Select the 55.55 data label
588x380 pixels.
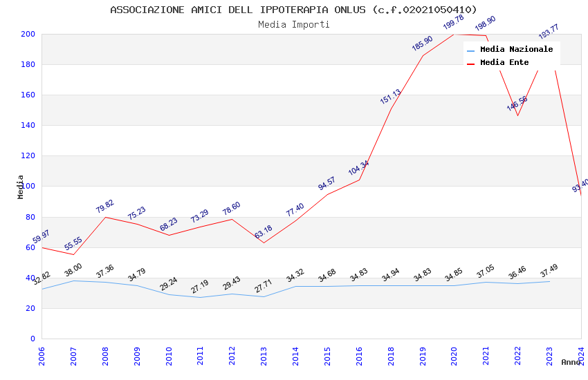pyautogui.click(x=73, y=244)
